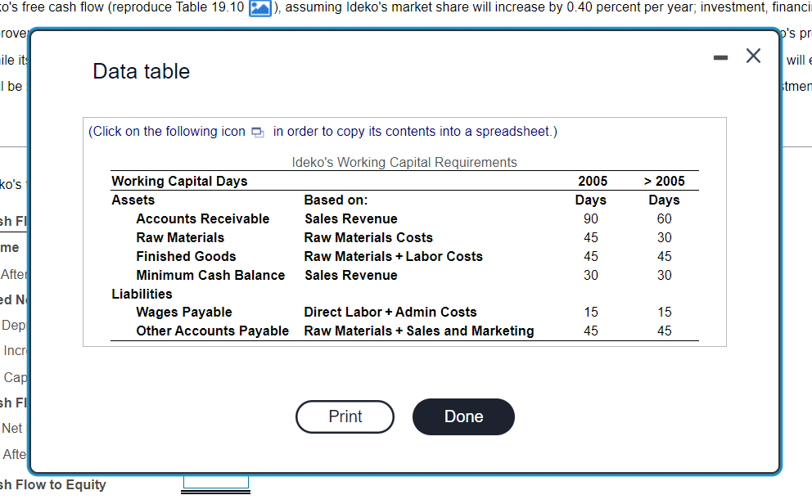Click Accounts Receivable 2005 value 90
This screenshot has height=504, width=812.
591,219
